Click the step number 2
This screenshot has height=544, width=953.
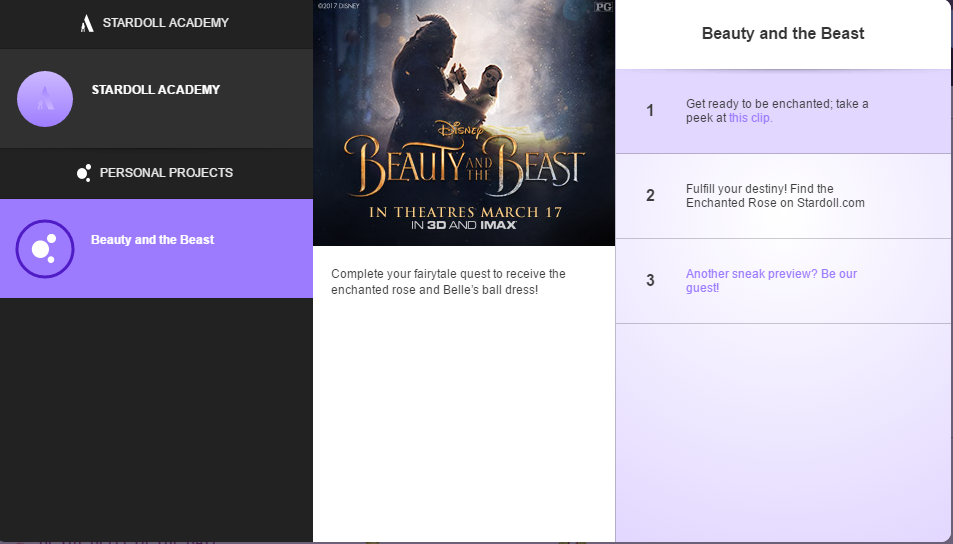pos(650,196)
